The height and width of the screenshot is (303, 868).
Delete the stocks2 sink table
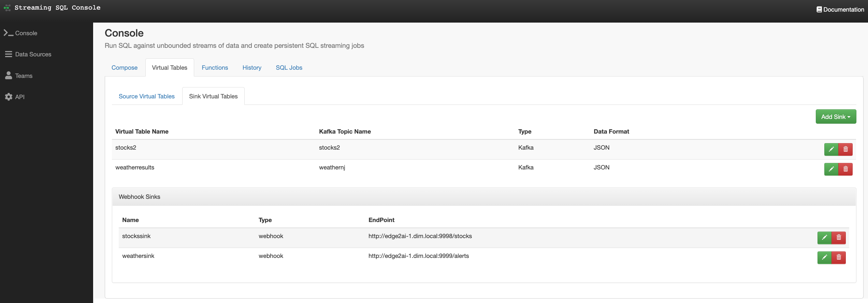(x=845, y=149)
